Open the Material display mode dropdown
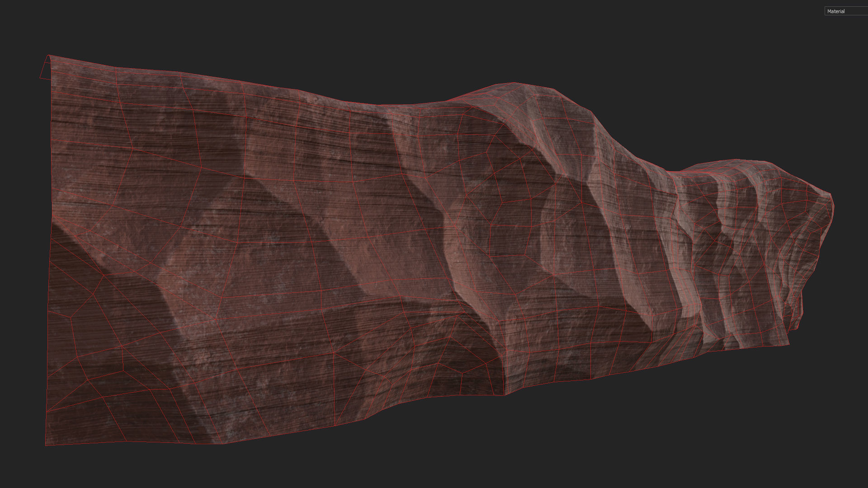The image size is (868, 488). click(846, 11)
